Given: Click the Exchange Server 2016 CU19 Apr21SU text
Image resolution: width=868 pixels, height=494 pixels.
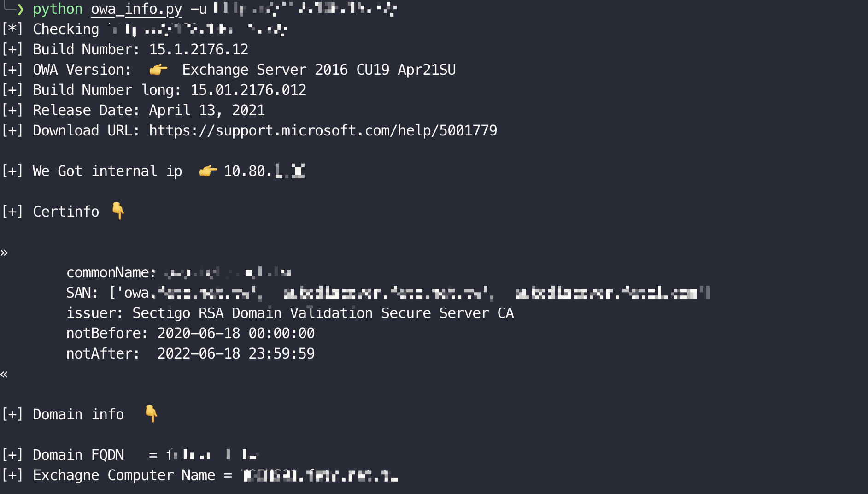Looking at the screenshot, I should (x=319, y=70).
